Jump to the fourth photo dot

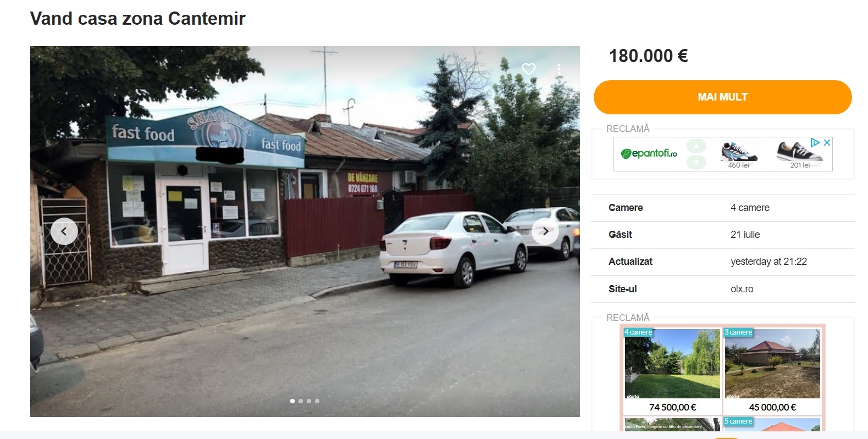(x=317, y=401)
